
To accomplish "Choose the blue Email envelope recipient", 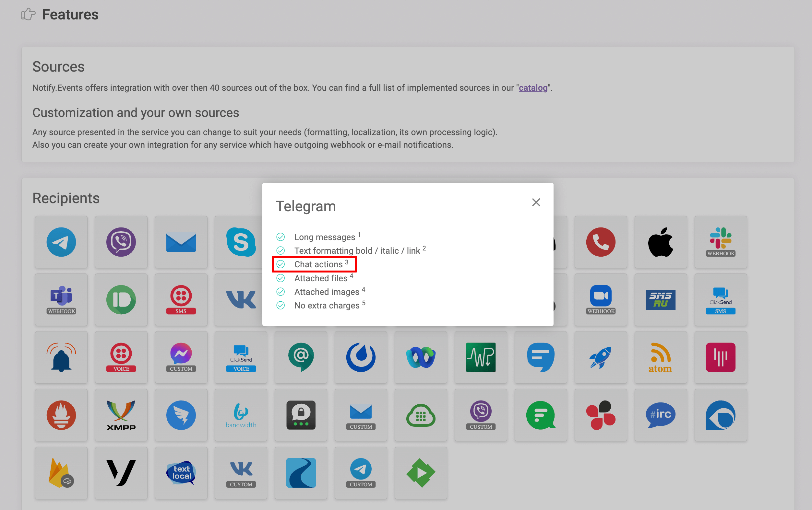I will click(x=181, y=242).
